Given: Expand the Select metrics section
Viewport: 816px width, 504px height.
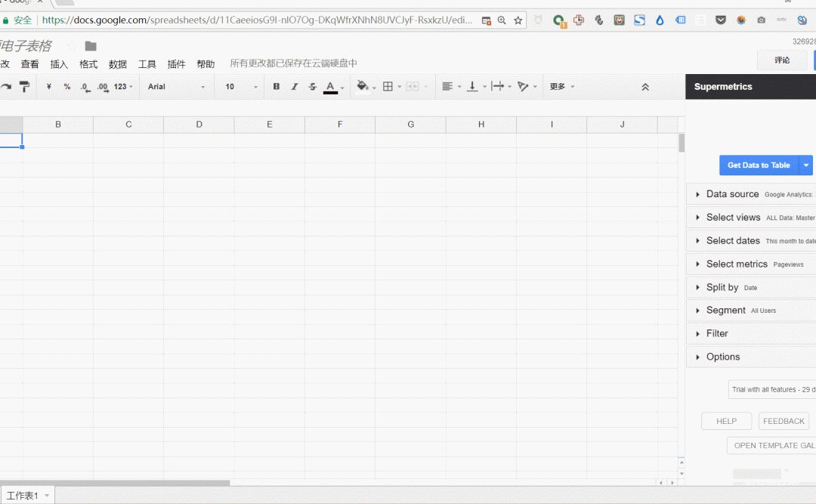Looking at the screenshot, I should click(751, 264).
